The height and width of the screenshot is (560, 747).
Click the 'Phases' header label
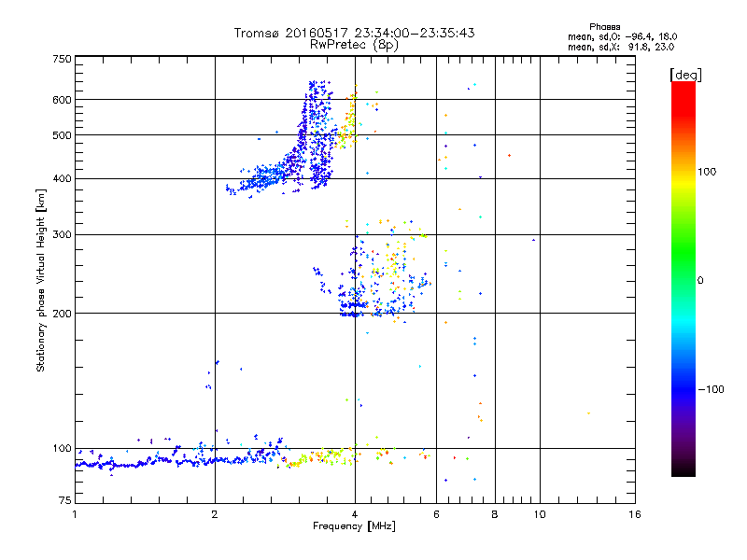click(x=604, y=27)
